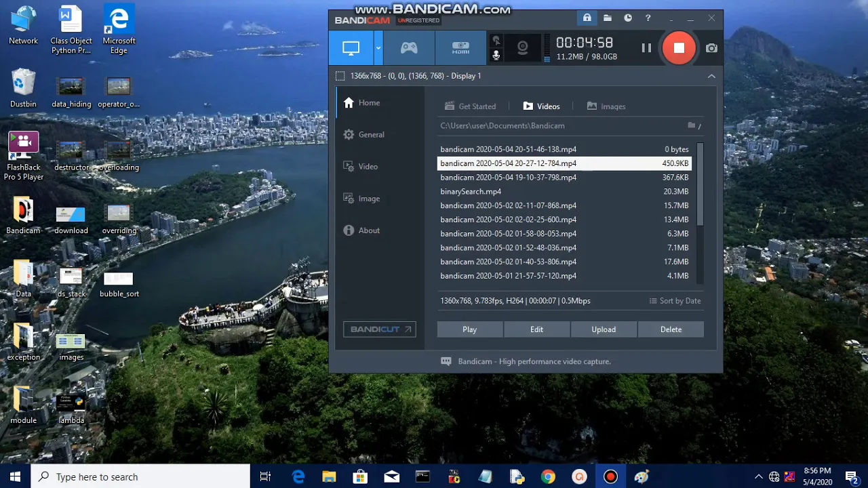Switch to the Videos tab
Viewport: 868px width, 488px height.
pos(541,106)
